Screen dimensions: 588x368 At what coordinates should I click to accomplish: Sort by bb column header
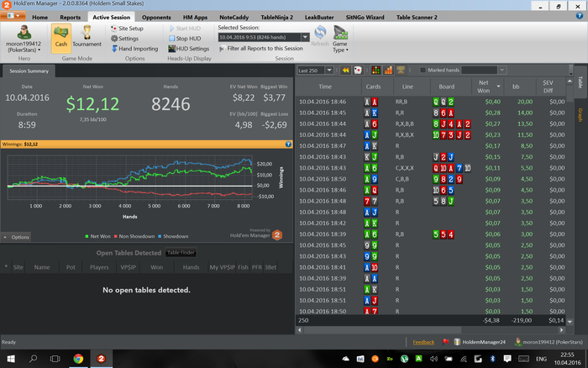click(x=516, y=87)
